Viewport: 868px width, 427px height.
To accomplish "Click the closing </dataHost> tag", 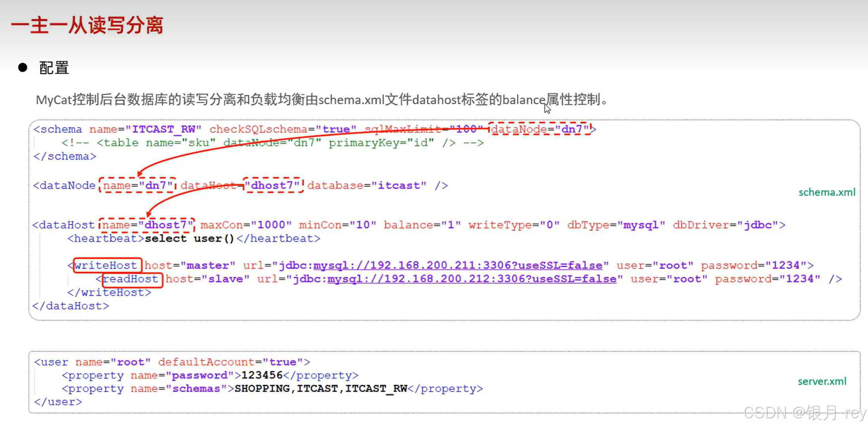I will [x=71, y=306].
